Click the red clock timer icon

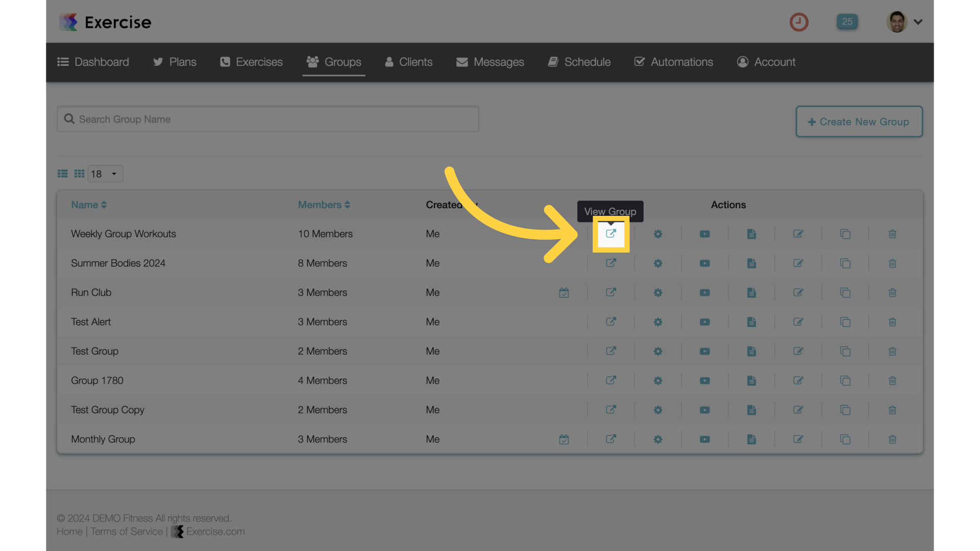coord(799,22)
